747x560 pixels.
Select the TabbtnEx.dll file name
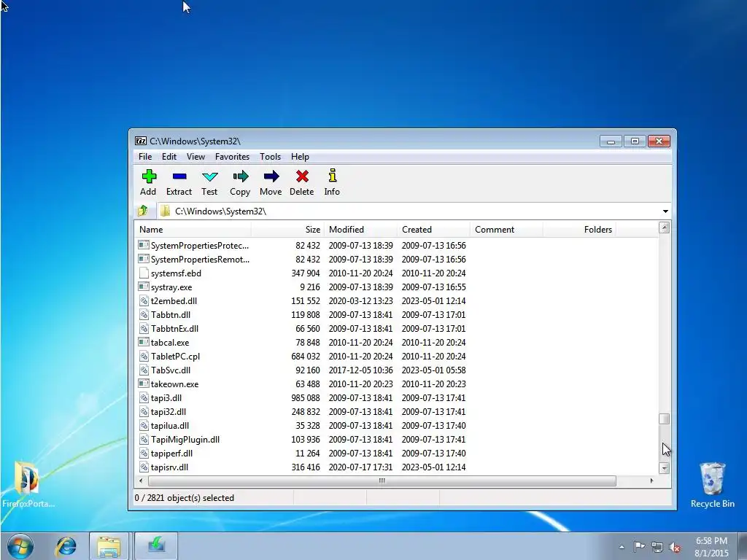pyautogui.click(x=174, y=329)
